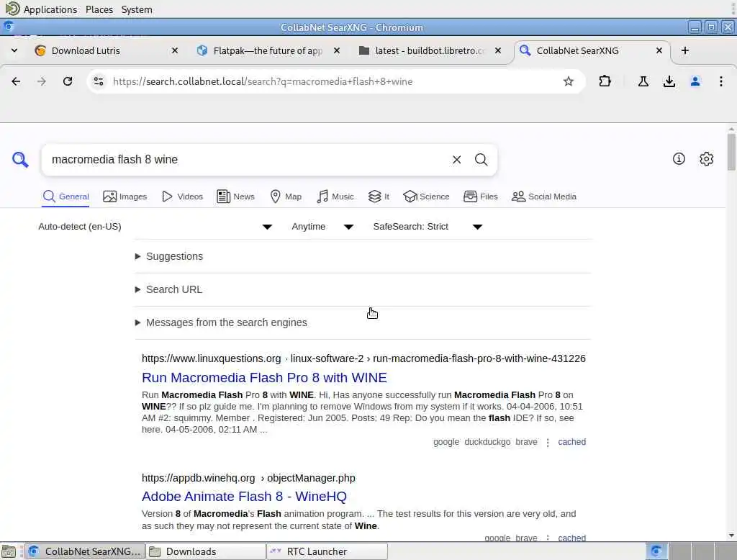The height and width of the screenshot is (560, 737).
Task: Switch to the Download Lutris tab
Action: (x=107, y=50)
